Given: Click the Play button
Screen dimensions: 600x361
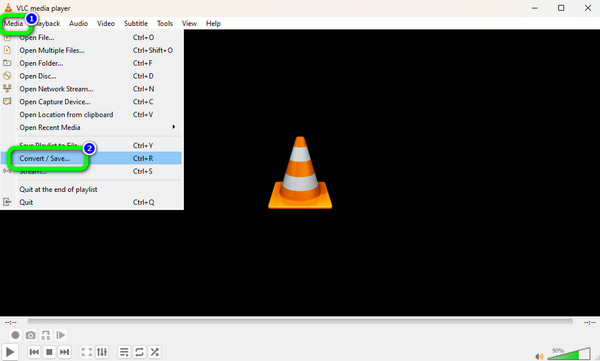Looking at the screenshot, I should (10, 352).
